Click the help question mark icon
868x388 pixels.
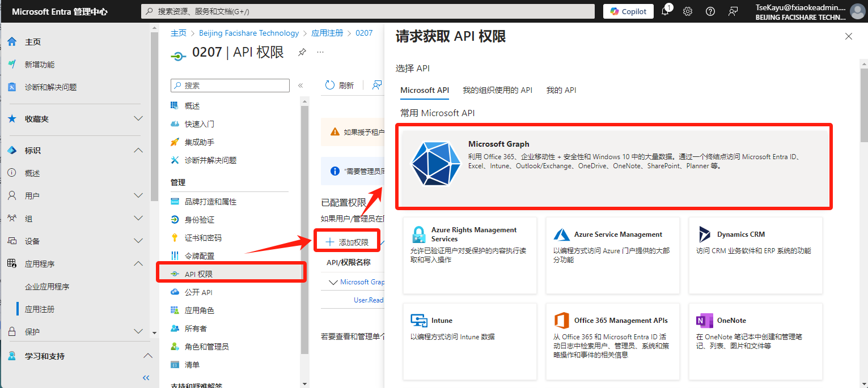710,11
